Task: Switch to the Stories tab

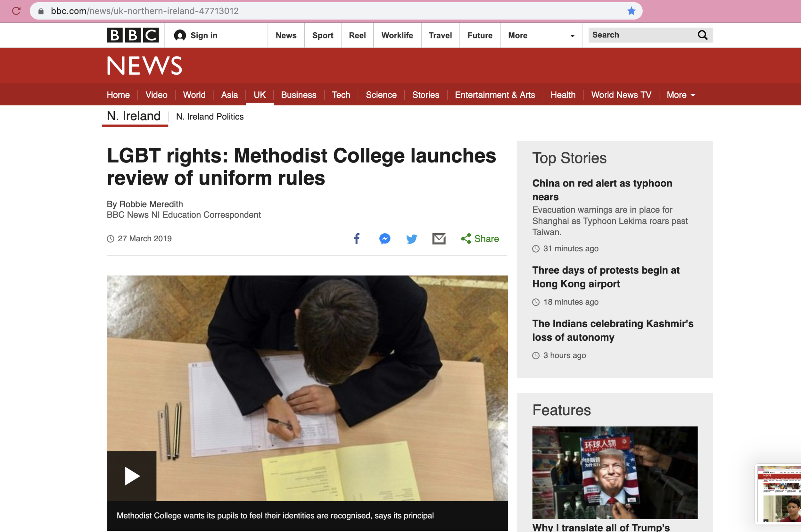Action: tap(425, 95)
